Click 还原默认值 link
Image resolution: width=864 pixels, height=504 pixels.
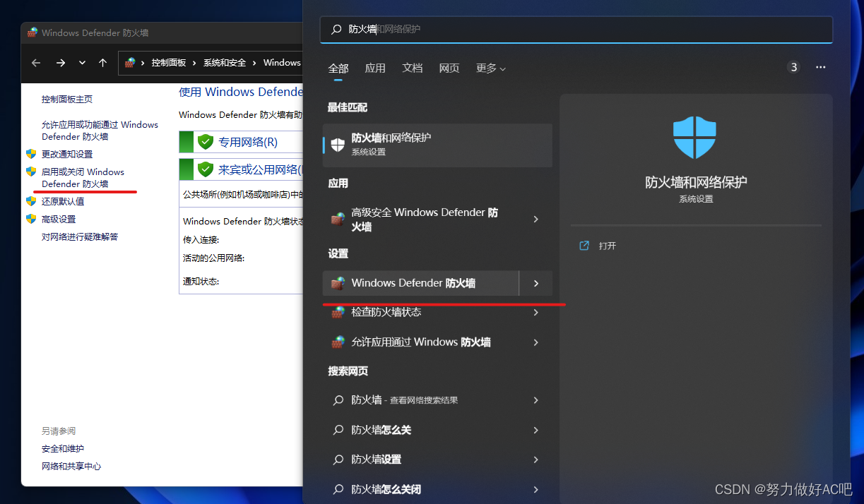(63, 201)
